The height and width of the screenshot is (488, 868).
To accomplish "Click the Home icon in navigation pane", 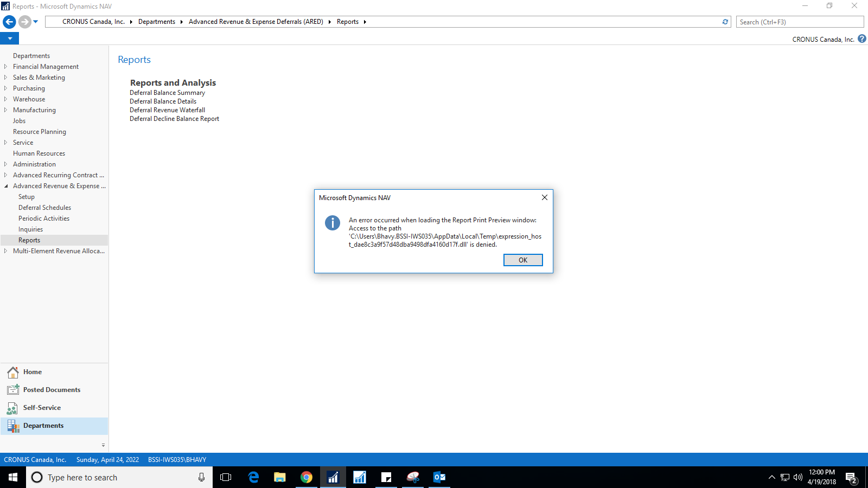I will (x=13, y=372).
